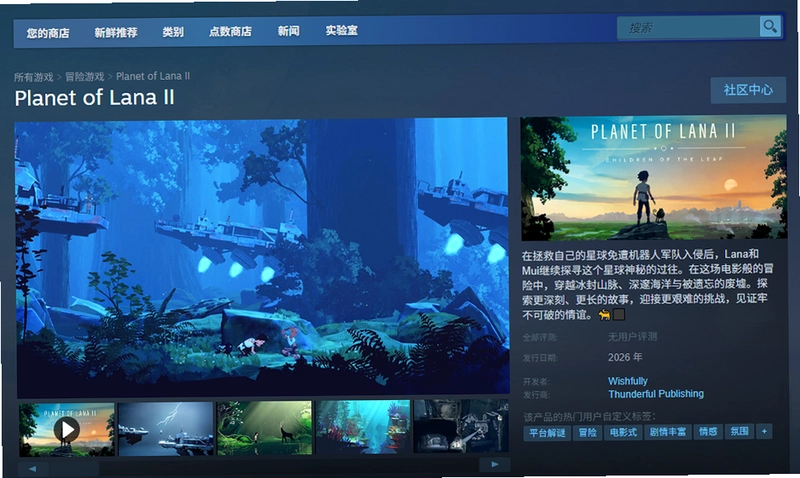Viewport: 800px width, 478px height.
Task: Go to 所有游戏 breadcrumb
Action: [x=34, y=77]
